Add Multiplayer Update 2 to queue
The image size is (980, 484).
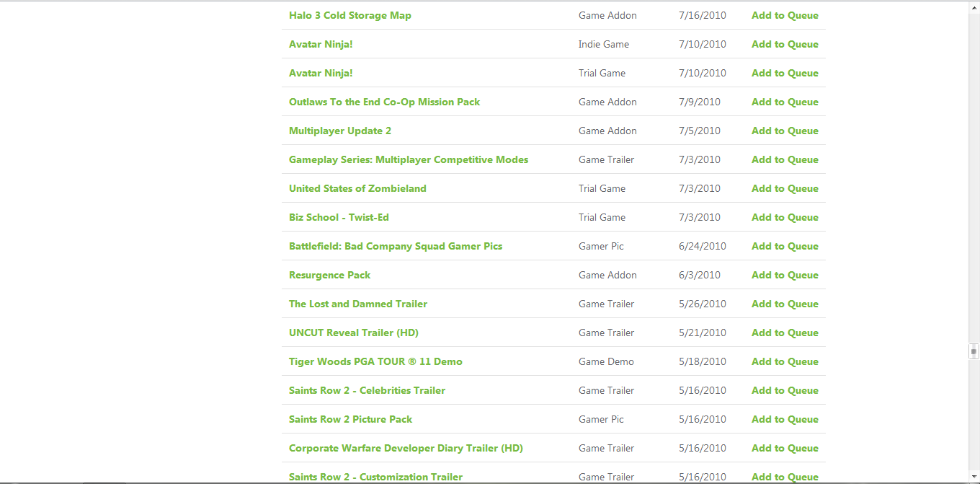(x=785, y=131)
